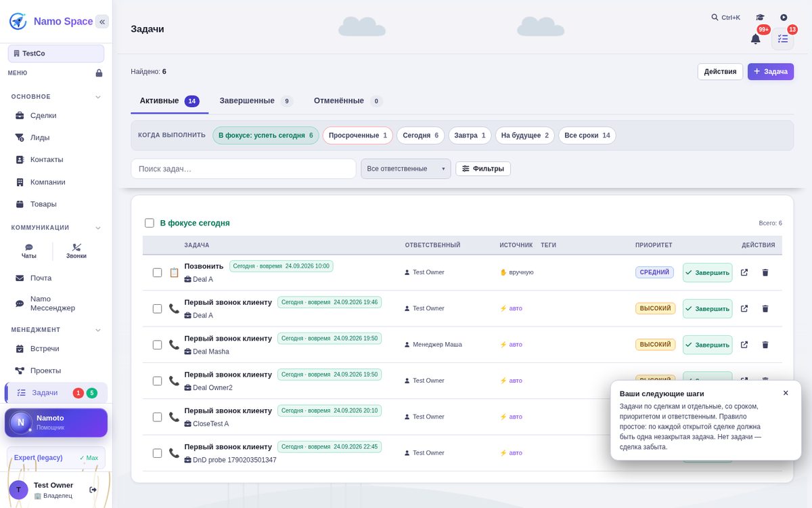Image resolution: width=812 pixels, height=508 pixels.
Task: Open the task checklist icon with badge 13
Action: pyautogui.click(x=782, y=39)
